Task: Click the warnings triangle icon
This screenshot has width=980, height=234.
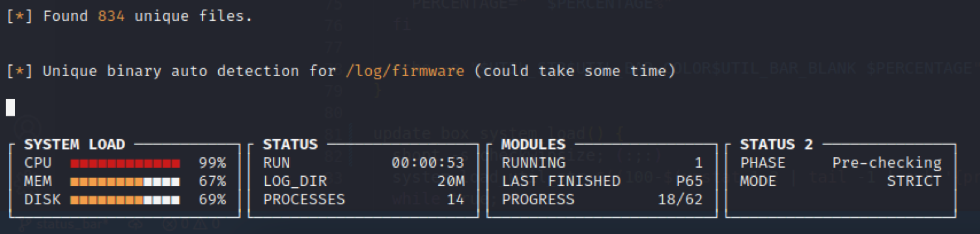Action: [x=201, y=225]
